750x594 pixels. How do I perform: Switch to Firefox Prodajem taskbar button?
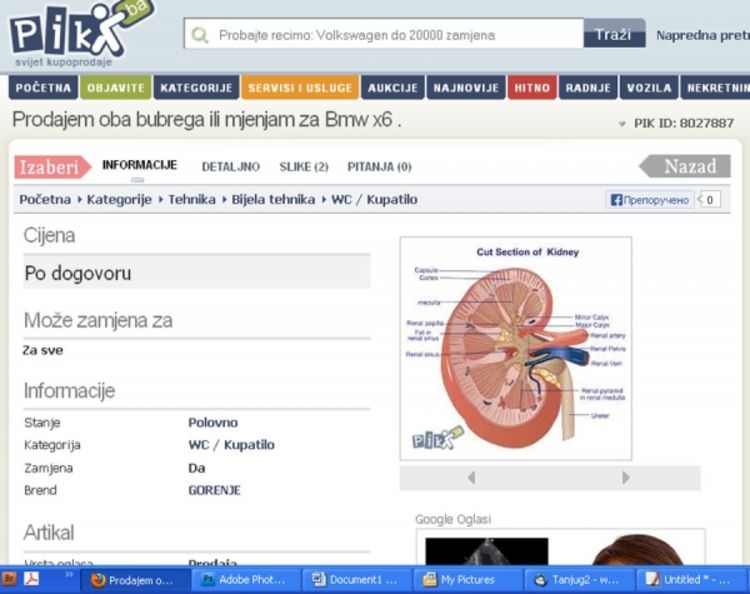pyautogui.click(x=135, y=580)
